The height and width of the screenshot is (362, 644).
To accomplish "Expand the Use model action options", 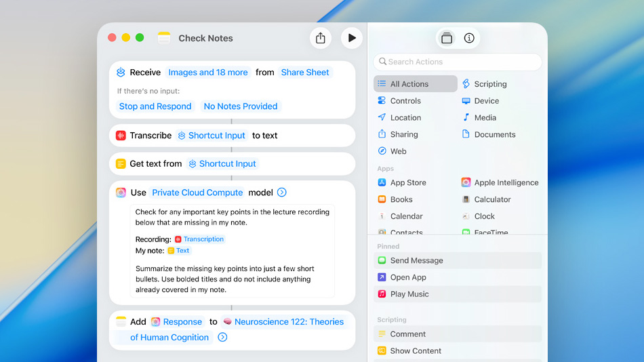I will click(x=282, y=193).
